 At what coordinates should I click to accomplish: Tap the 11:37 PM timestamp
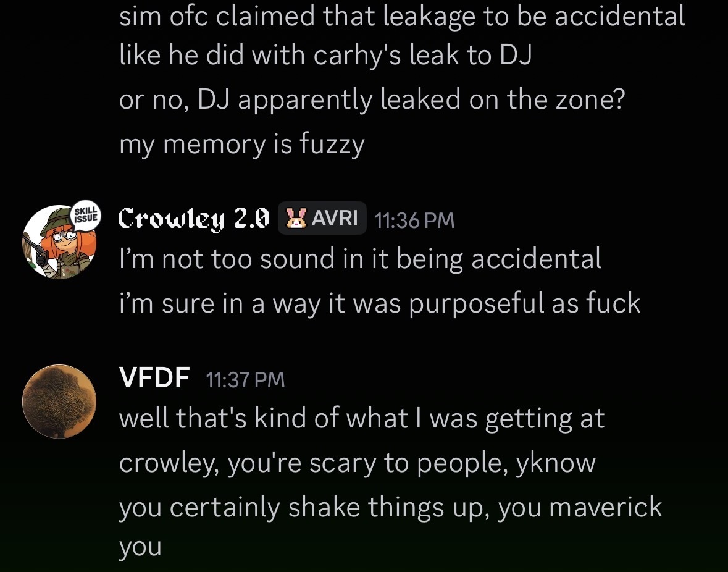point(245,379)
